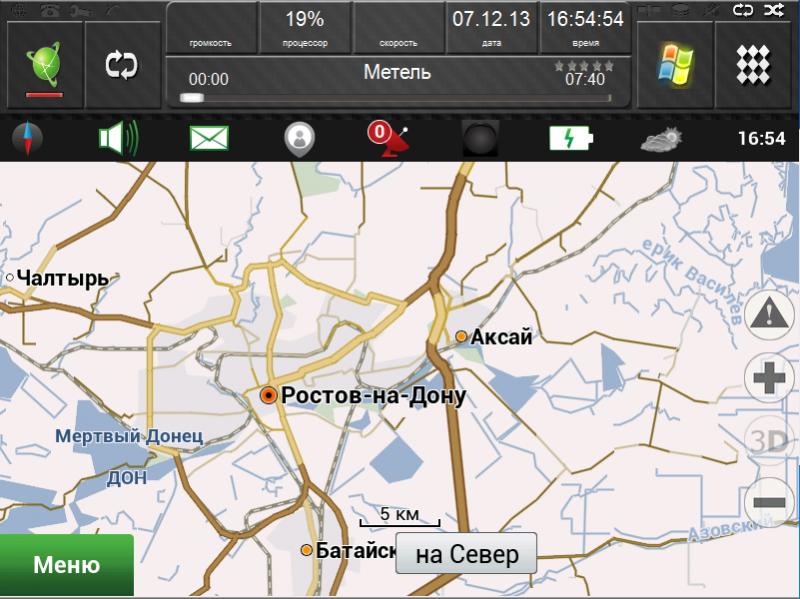This screenshot has height=599, width=800.
Task: Tap the громкость volume panel
Action: 211,28
